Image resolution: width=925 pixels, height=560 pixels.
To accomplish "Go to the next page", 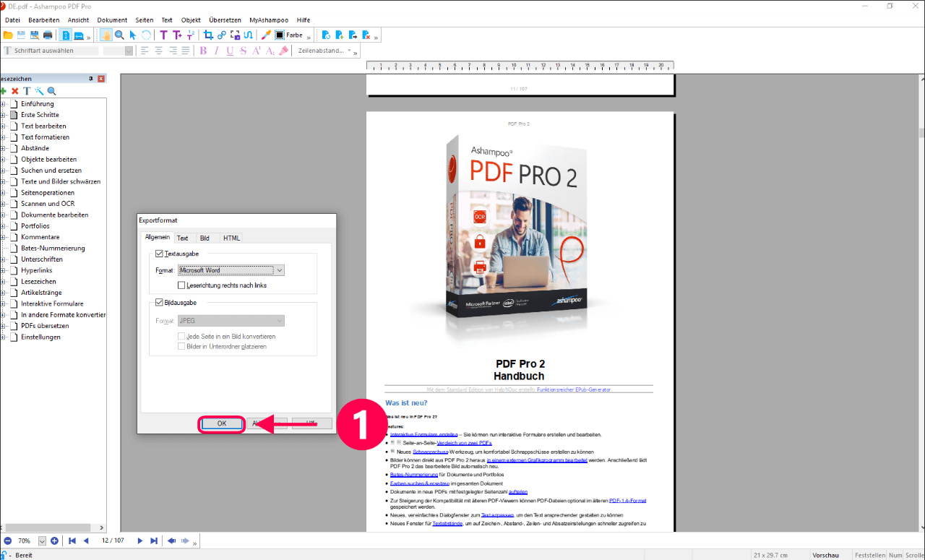I will point(140,540).
